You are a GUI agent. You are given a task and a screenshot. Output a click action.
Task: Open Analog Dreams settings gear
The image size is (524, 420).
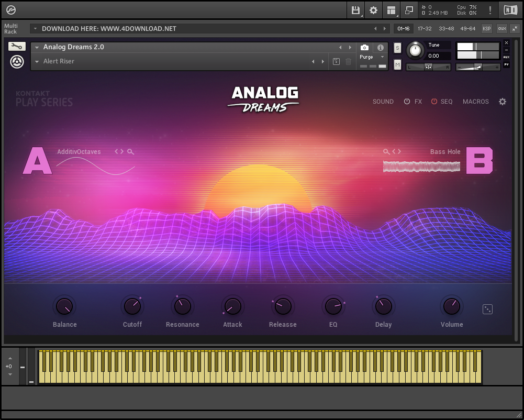click(503, 101)
